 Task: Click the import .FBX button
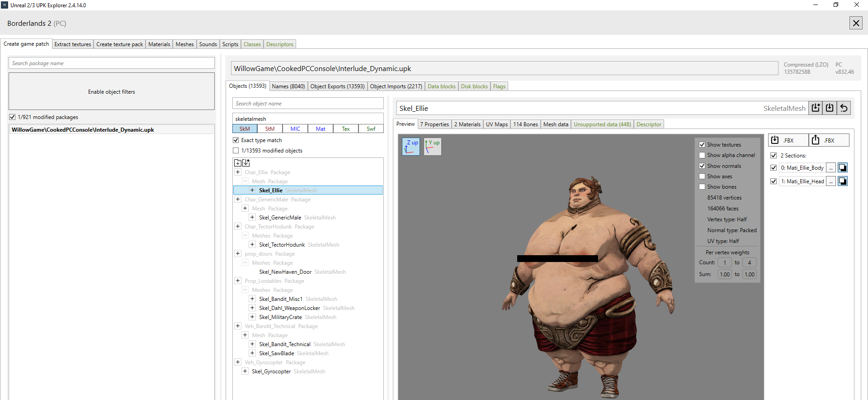tap(788, 140)
